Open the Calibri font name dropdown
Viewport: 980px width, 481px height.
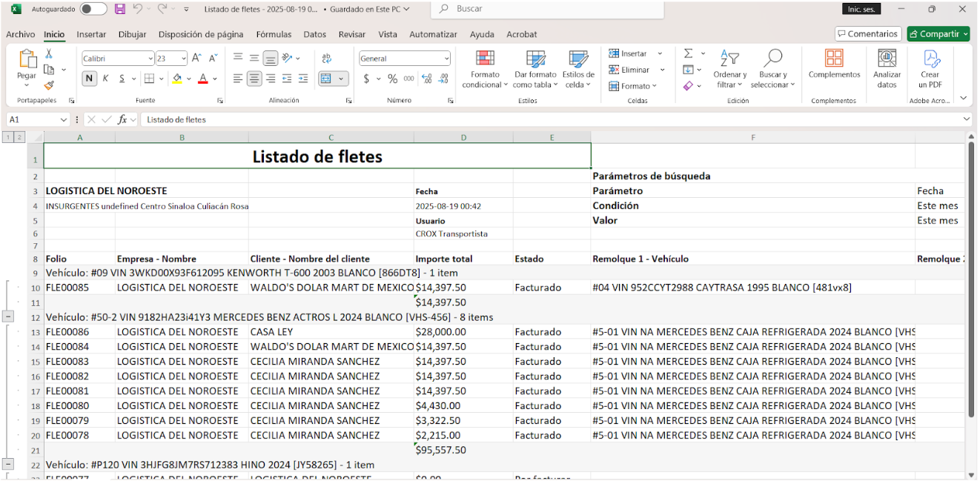click(x=150, y=59)
